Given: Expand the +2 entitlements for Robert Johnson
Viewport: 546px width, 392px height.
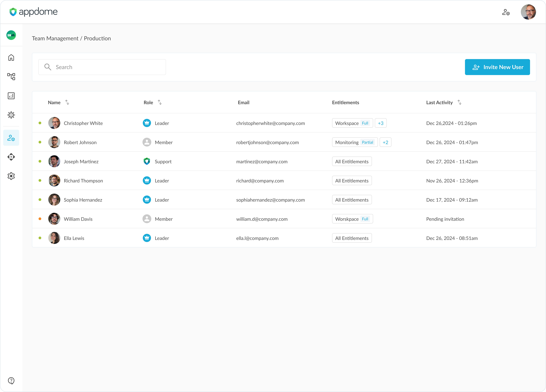Looking at the screenshot, I should [x=385, y=142].
